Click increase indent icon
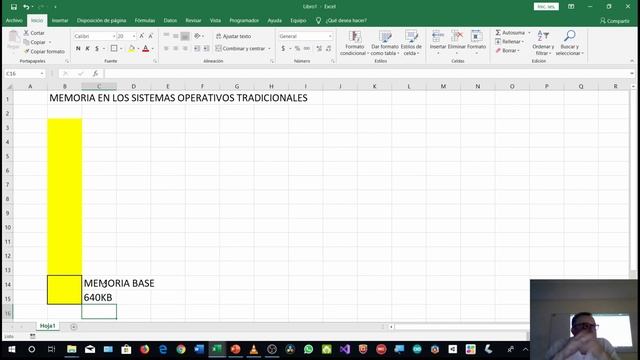 (x=206, y=49)
